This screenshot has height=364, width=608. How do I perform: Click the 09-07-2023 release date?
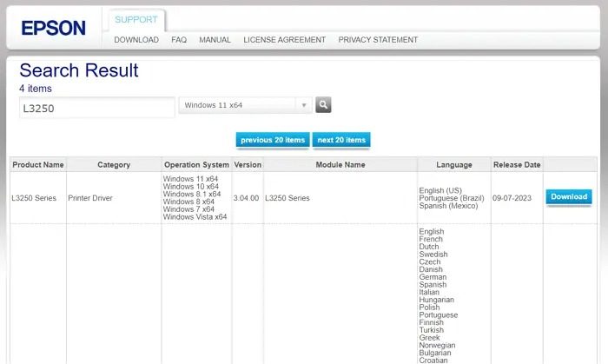512,198
